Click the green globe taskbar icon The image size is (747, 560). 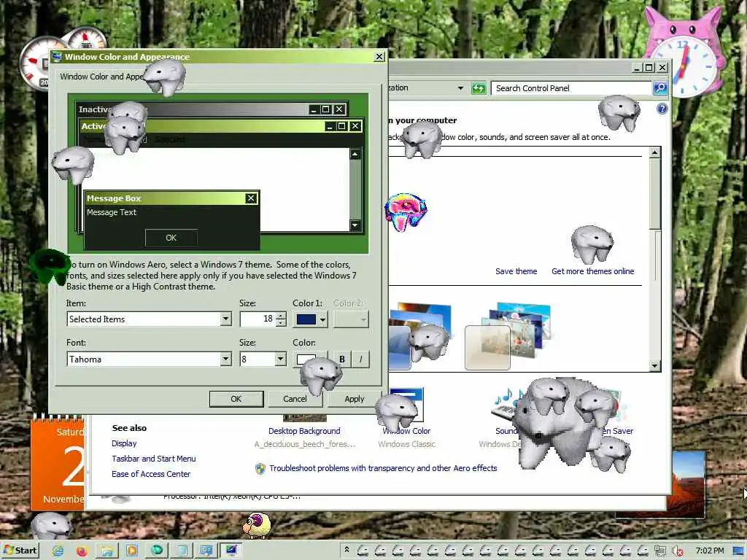tap(157, 551)
